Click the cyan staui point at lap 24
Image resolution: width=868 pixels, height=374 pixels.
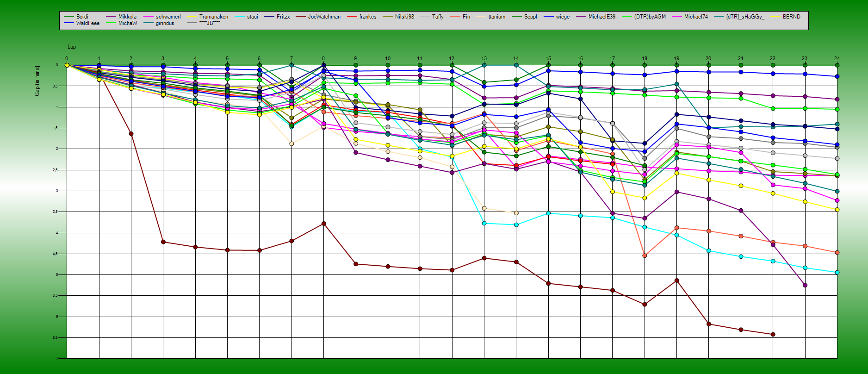(837, 273)
